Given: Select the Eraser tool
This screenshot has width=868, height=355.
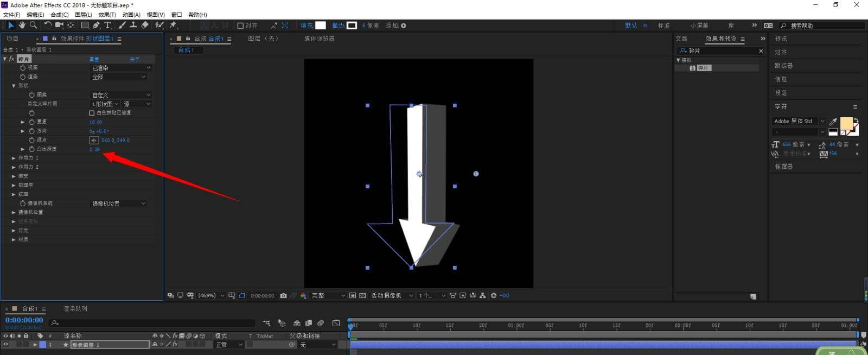Looking at the screenshot, I should 145,25.
